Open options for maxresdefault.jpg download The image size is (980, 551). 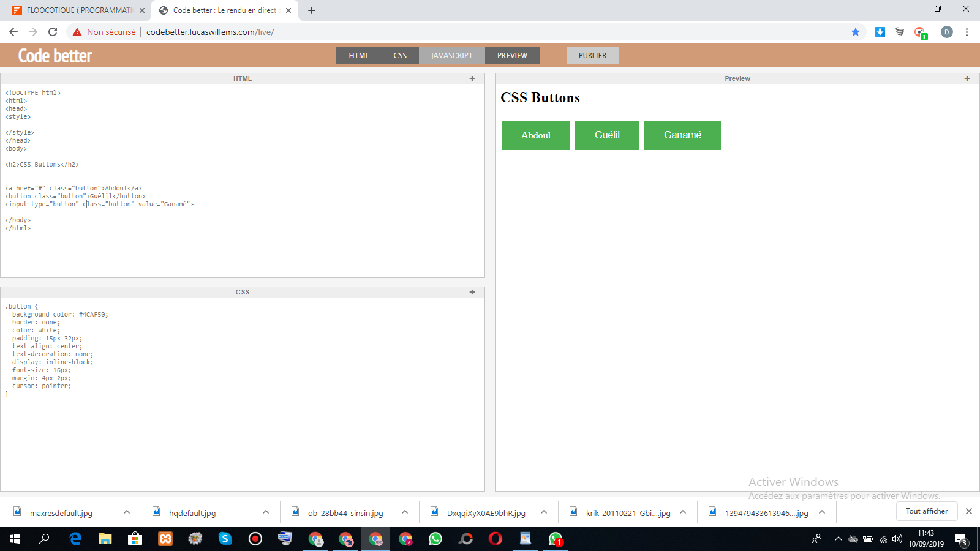tap(127, 512)
